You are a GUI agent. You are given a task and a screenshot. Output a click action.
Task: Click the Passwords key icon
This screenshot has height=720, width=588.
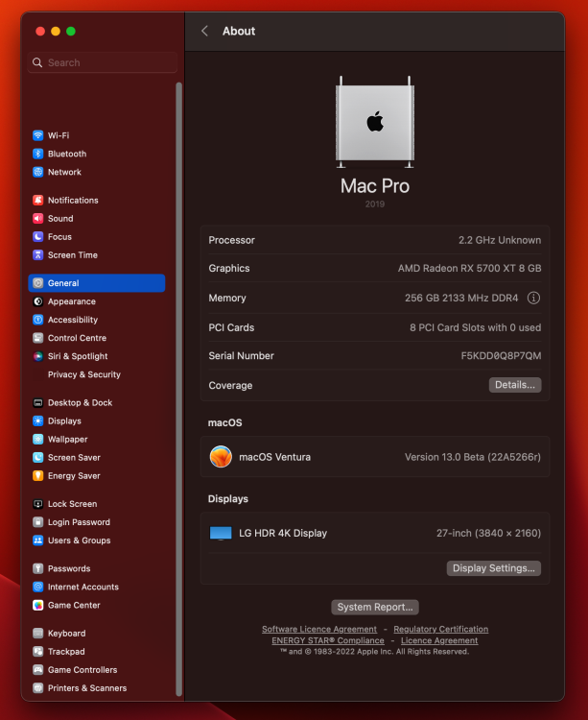pyautogui.click(x=38, y=568)
